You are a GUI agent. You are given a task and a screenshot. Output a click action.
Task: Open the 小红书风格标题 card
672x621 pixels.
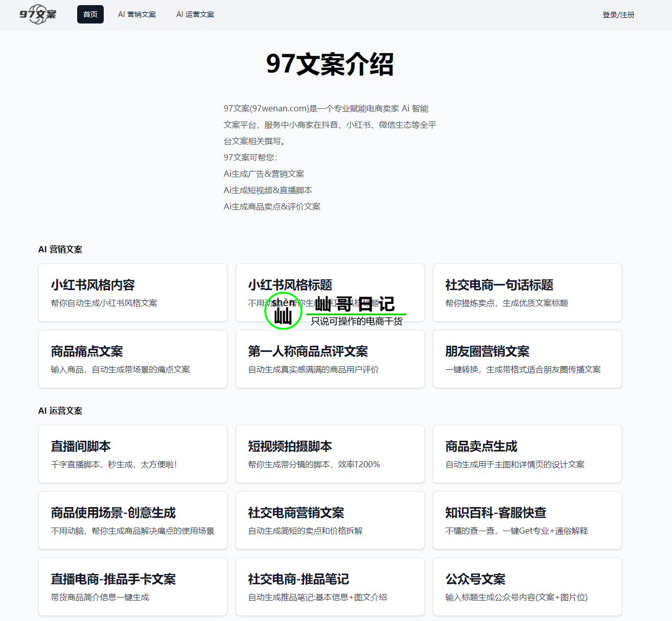(x=330, y=293)
